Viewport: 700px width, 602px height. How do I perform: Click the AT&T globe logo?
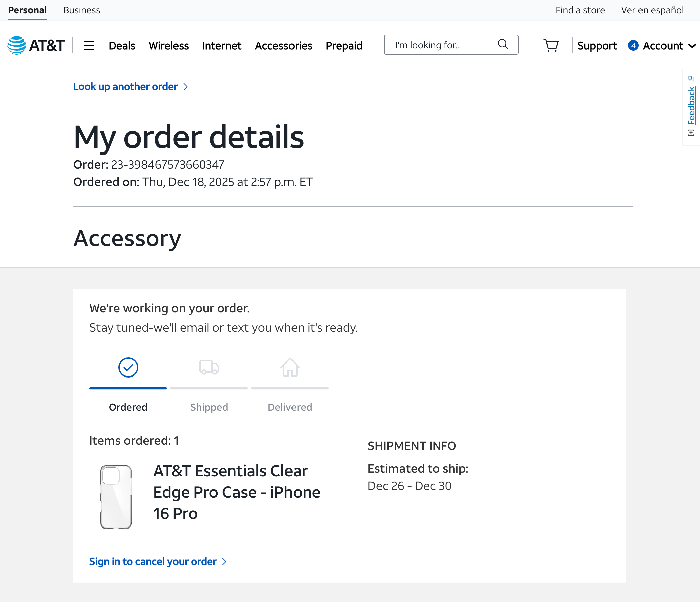coord(17,45)
